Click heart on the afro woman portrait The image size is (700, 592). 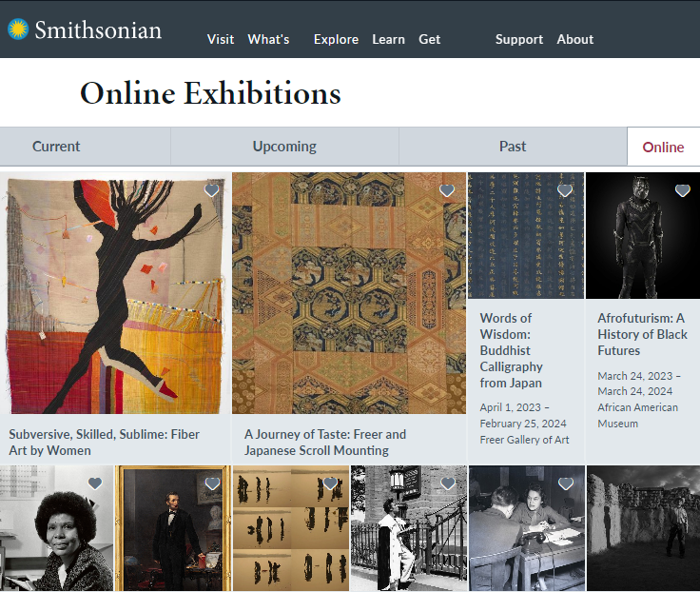pyautogui.click(x=95, y=483)
